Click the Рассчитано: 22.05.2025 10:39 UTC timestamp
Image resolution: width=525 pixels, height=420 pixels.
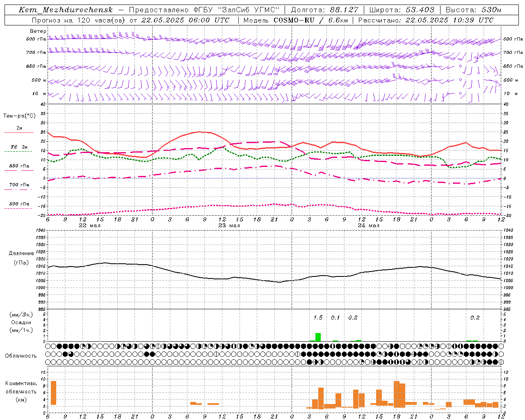coord(426,20)
